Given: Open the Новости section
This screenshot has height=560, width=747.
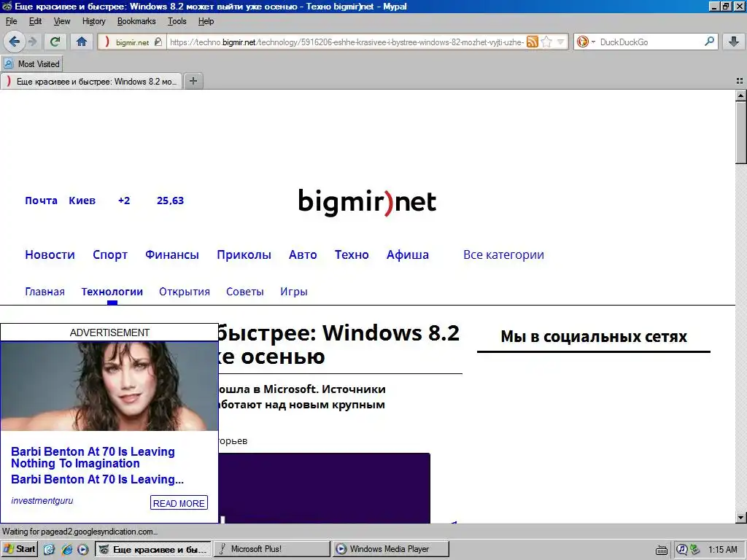Looking at the screenshot, I should [50, 254].
